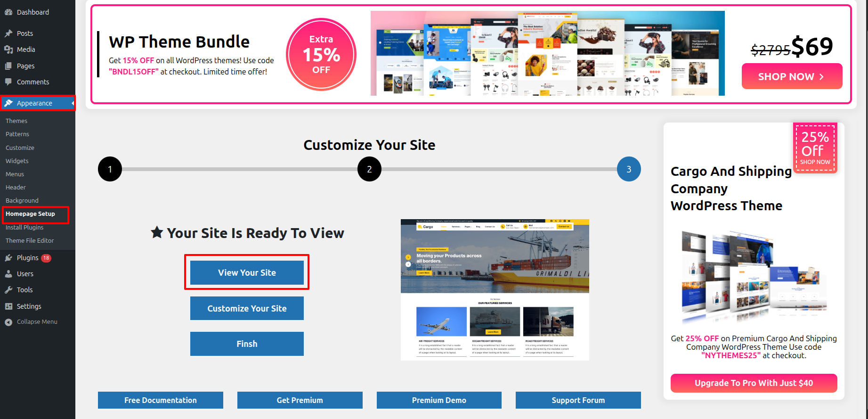
Task: Collapse the admin sidebar menu
Action: click(31, 322)
